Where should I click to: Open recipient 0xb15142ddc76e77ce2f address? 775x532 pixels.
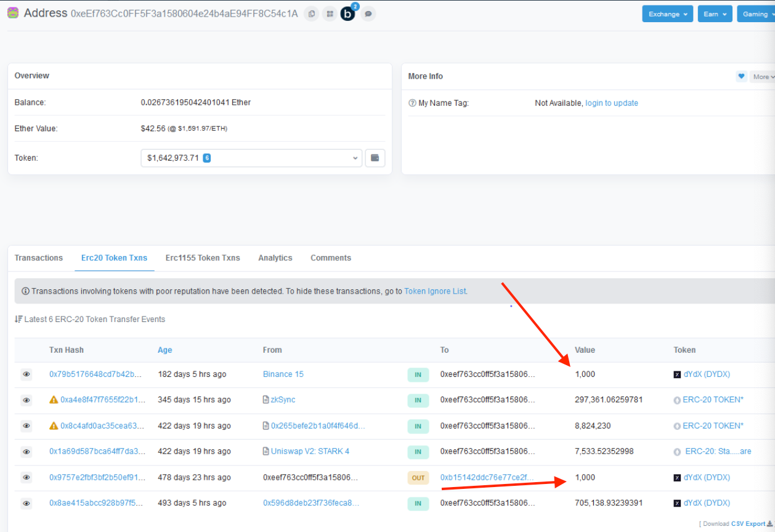487,477
